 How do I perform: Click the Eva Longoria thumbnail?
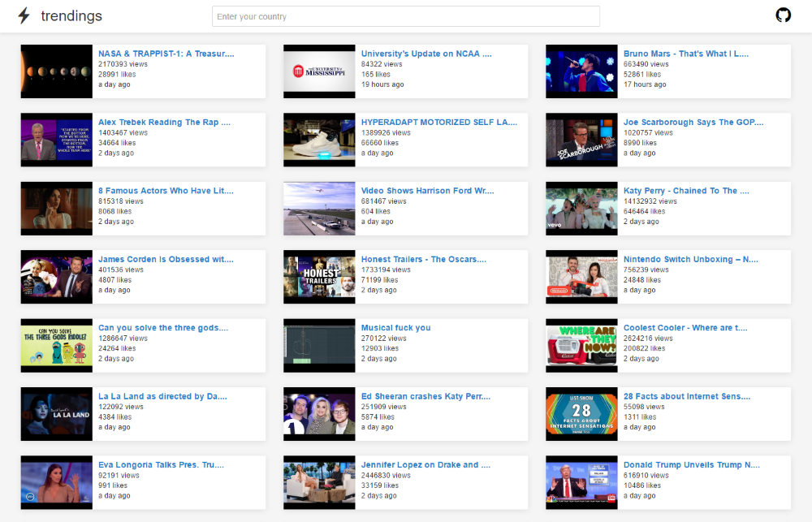(x=57, y=483)
